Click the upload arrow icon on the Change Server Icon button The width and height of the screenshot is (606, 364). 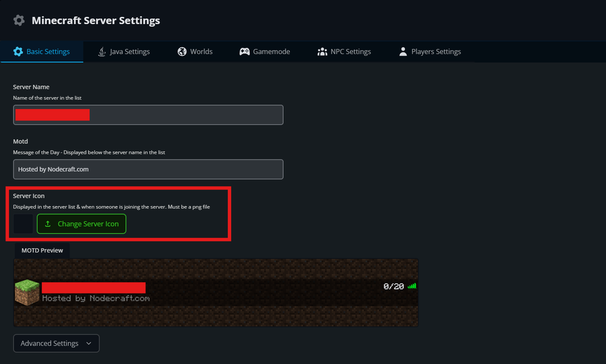48,224
